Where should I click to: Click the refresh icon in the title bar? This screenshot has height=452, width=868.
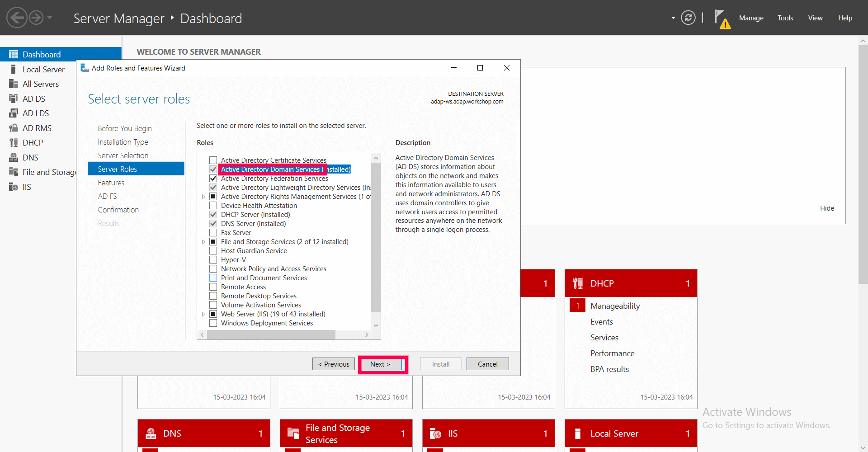(x=688, y=18)
